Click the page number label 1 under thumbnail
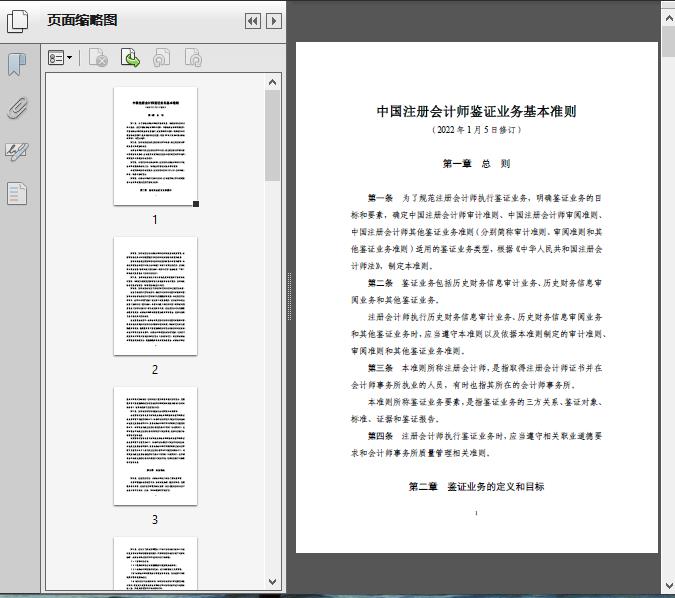The image size is (675, 598). point(155,220)
